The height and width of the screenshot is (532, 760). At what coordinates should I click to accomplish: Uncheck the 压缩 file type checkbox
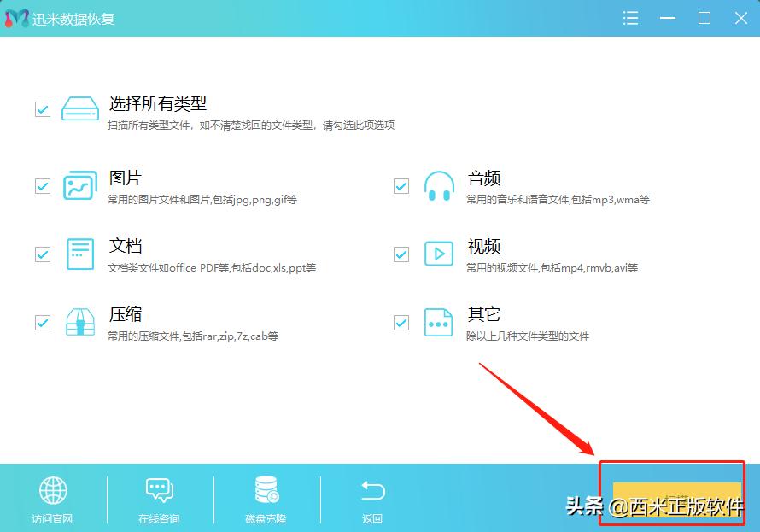(x=42, y=322)
